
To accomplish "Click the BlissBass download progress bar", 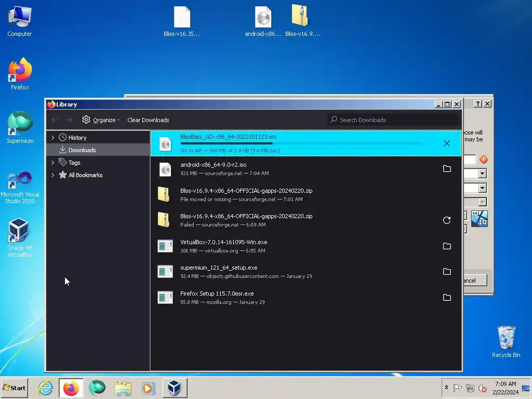I will [301, 143].
